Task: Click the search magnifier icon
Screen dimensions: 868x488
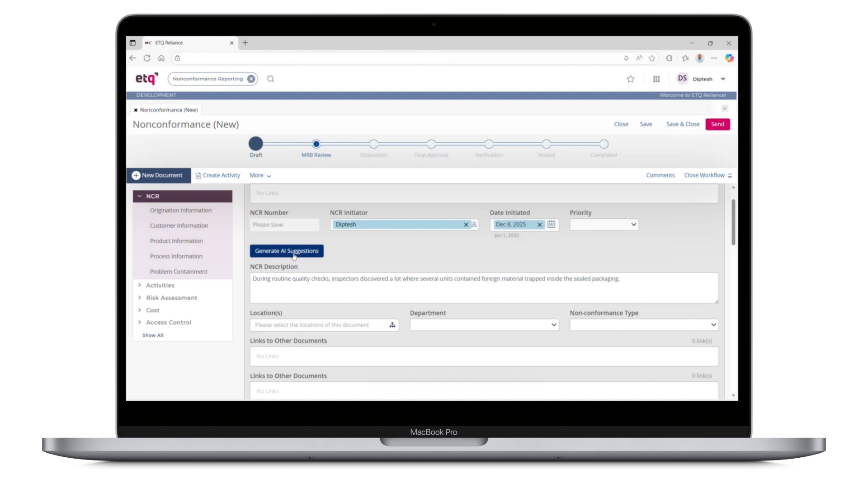Action: point(270,79)
